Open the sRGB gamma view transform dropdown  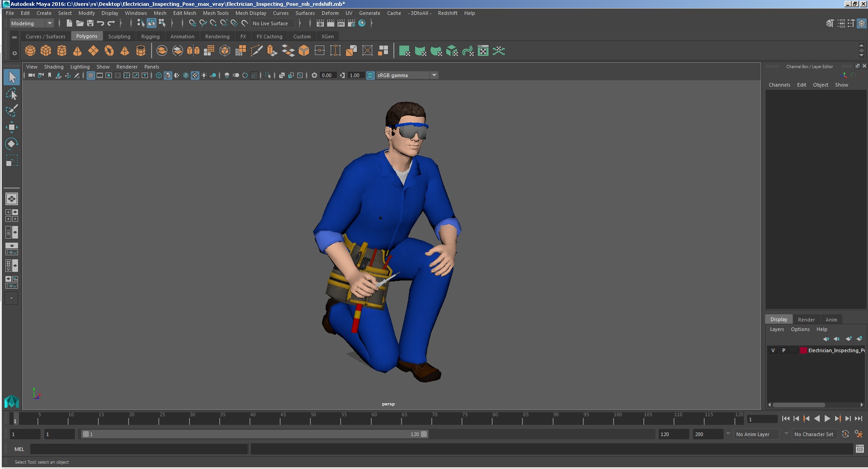point(407,75)
